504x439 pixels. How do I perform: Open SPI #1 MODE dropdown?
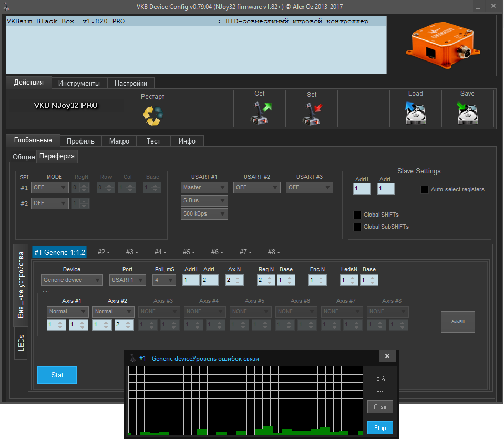(50, 188)
